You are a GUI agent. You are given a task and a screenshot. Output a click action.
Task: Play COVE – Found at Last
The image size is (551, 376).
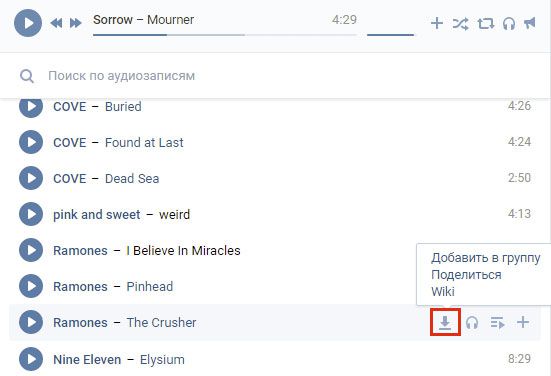click(x=31, y=142)
